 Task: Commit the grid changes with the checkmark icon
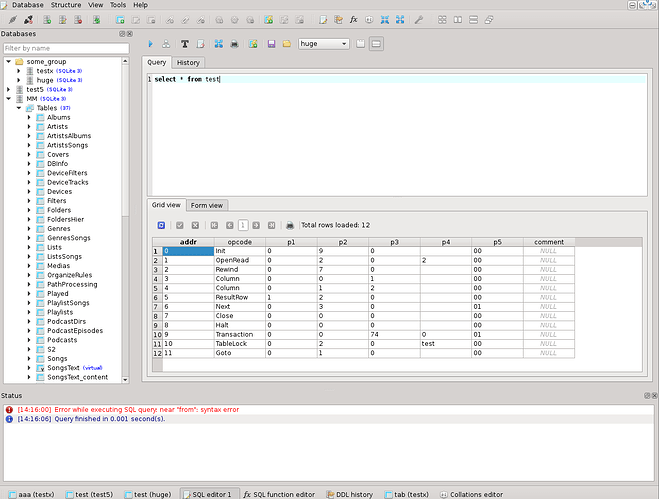point(180,225)
